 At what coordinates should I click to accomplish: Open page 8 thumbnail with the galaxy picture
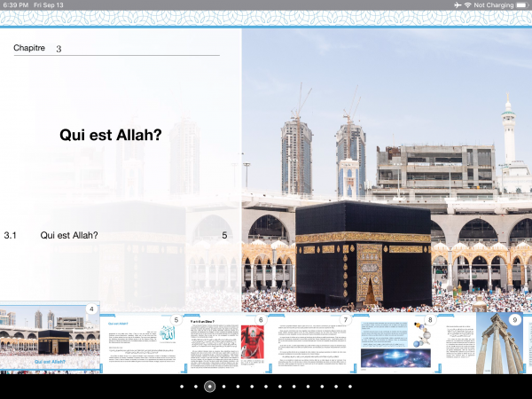point(396,344)
